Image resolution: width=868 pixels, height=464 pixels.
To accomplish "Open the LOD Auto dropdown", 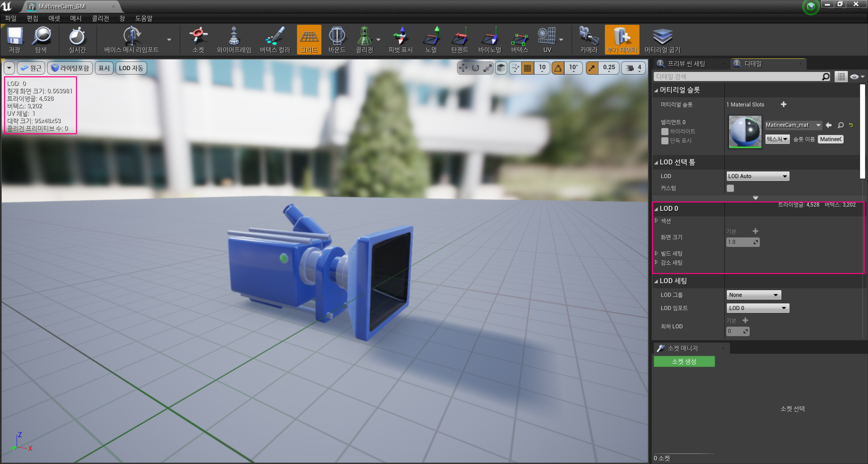I will [x=757, y=176].
